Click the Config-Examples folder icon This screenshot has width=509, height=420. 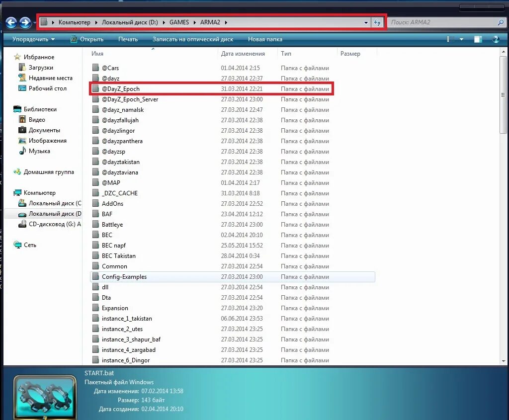pos(95,276)
